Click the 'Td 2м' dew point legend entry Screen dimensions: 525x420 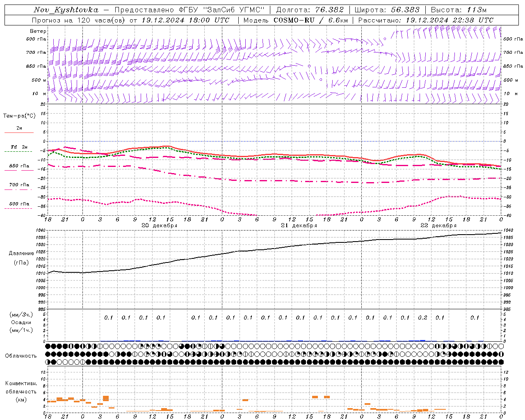19,147
